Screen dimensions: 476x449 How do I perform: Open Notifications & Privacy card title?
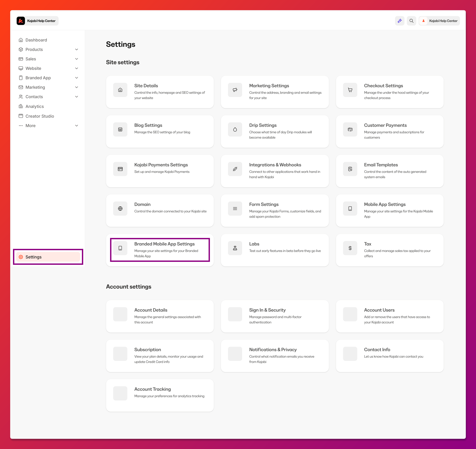point(273,350)
